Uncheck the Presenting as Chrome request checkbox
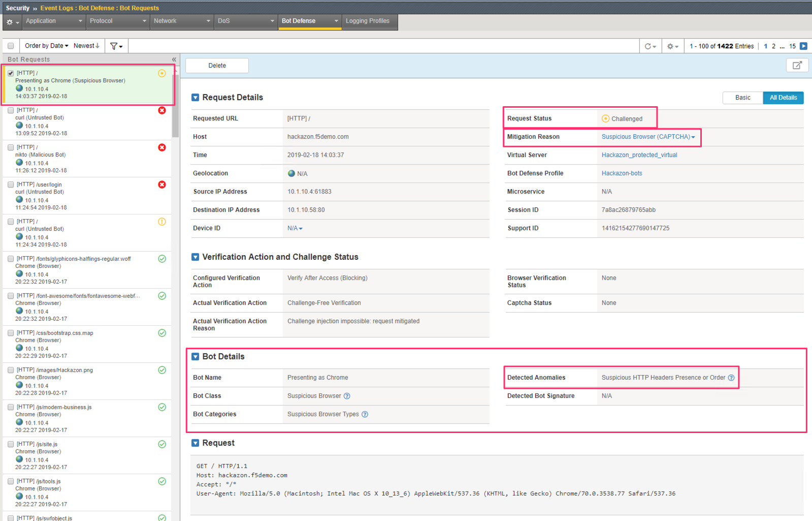The image size is (812, 521). coord(11,73)
